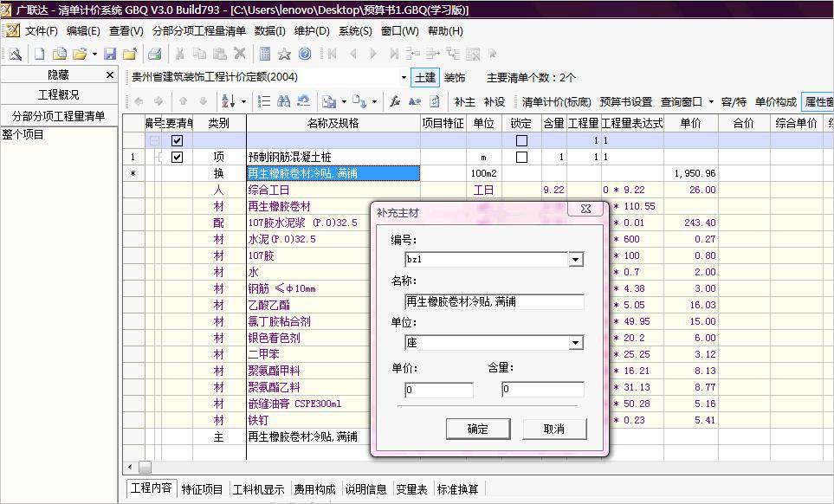Click the 补主 toolbar button
Viewport: 834px width, 504px height.
(x=465, y=101)
